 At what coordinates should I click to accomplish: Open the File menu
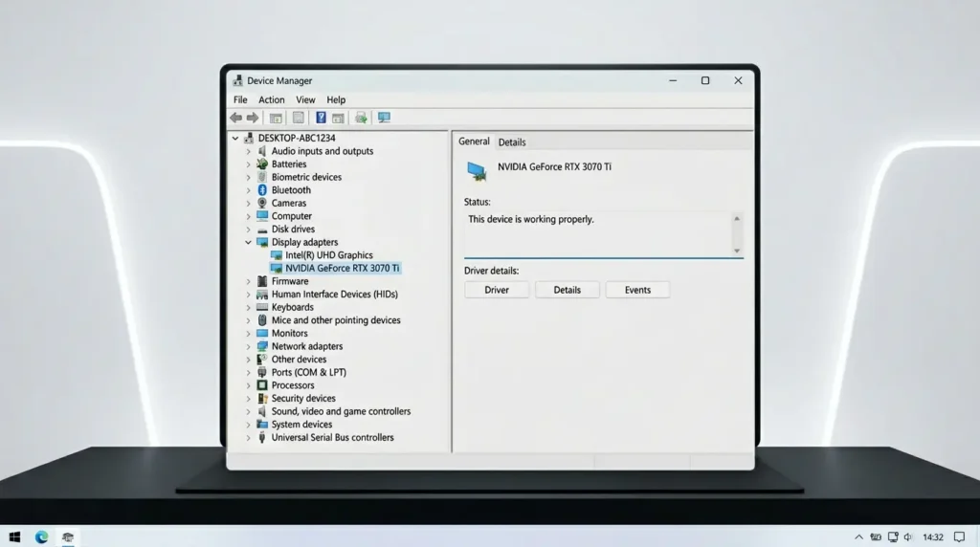(240, 99)
